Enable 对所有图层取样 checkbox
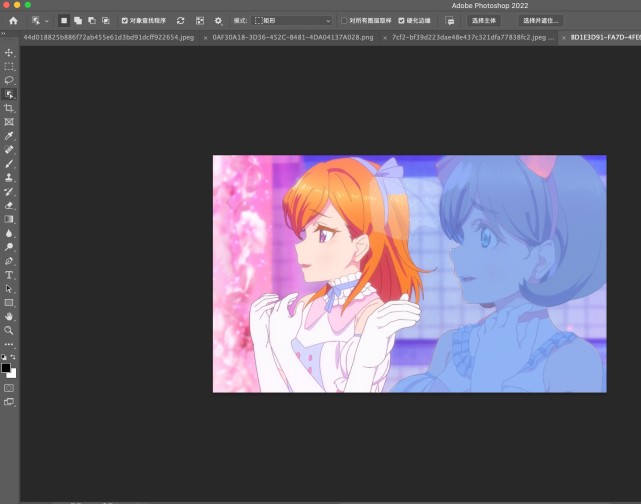The image size is (641, 504). [x=344, y=20]
